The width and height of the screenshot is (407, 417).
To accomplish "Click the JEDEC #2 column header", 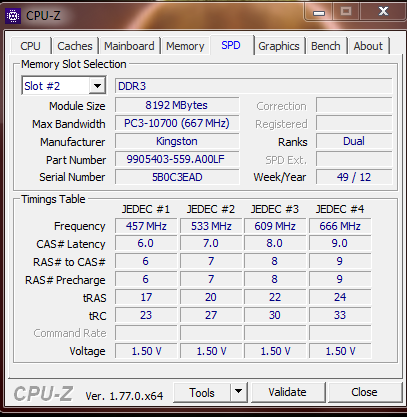I will (x=211, y=209).
